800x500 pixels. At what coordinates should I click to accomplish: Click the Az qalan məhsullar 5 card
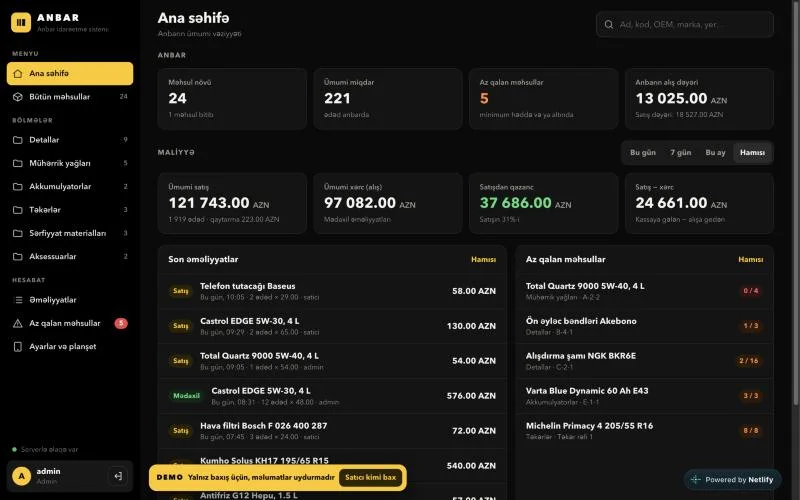click(x=543, y=99)
